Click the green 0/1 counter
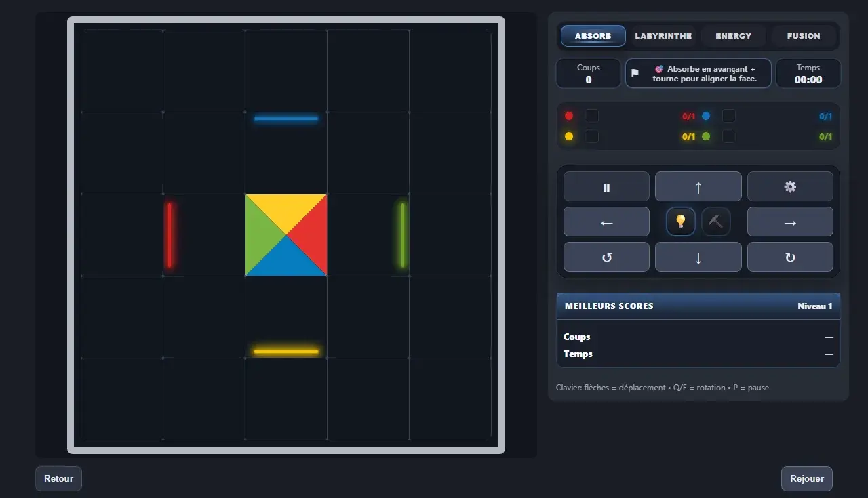This screenshot has height=498, width=868. click(825, 137)
